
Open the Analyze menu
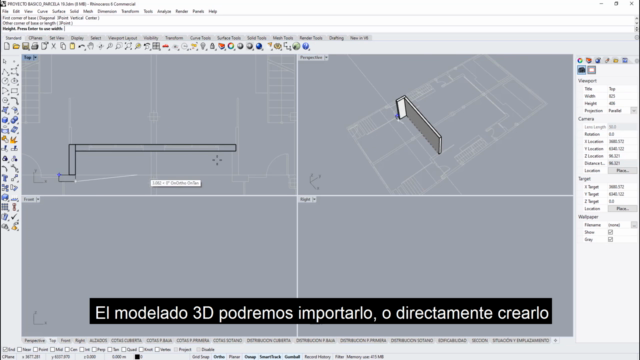point(164,11)
